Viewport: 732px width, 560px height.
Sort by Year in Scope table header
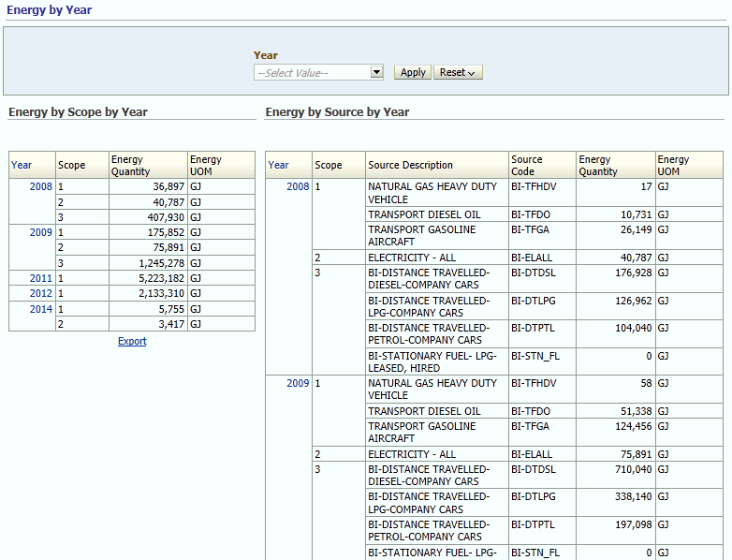[x=22, y=165]
